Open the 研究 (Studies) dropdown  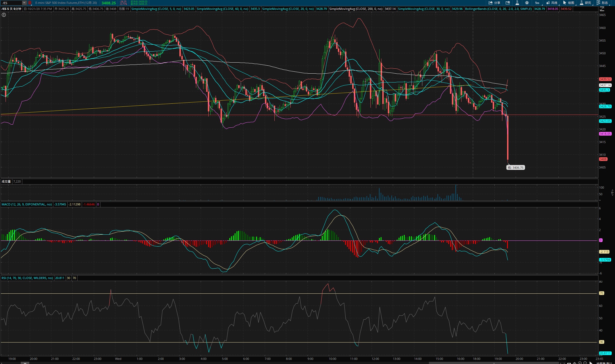pos(585,3)
